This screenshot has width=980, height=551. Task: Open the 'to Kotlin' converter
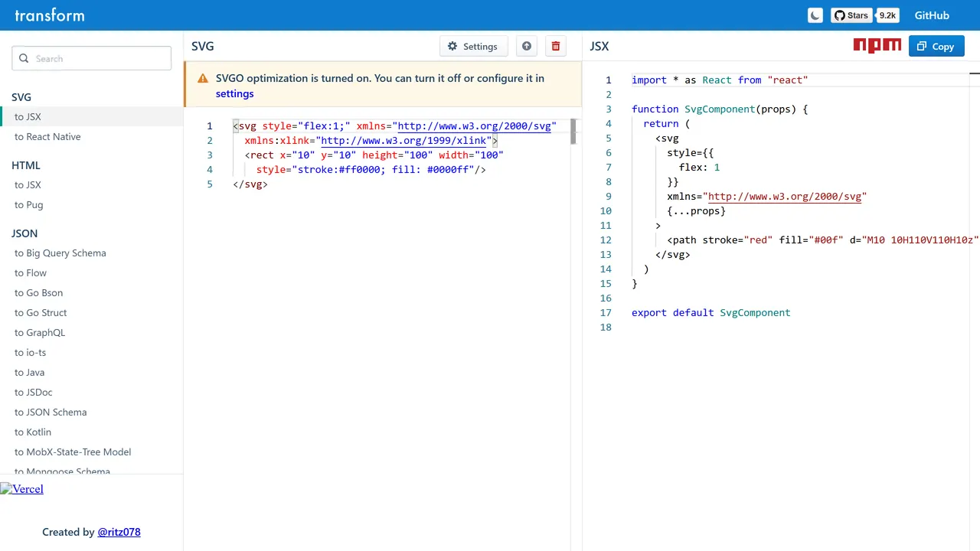(92, 432)
